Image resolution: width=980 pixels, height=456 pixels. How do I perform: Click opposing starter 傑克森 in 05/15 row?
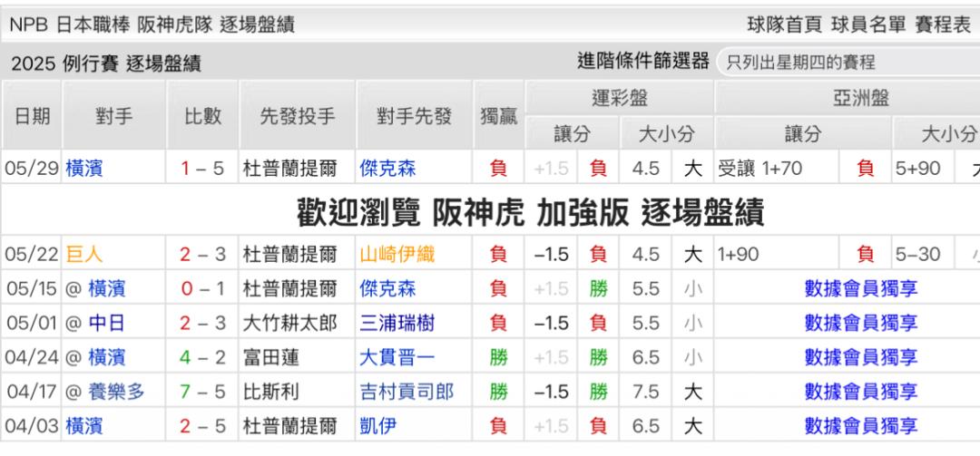click(388, 288)
